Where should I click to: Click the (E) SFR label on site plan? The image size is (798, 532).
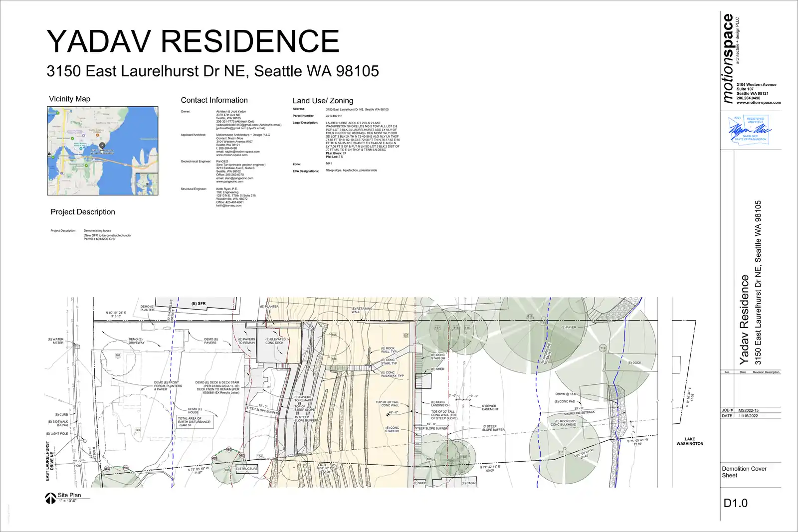coord(199,303)
